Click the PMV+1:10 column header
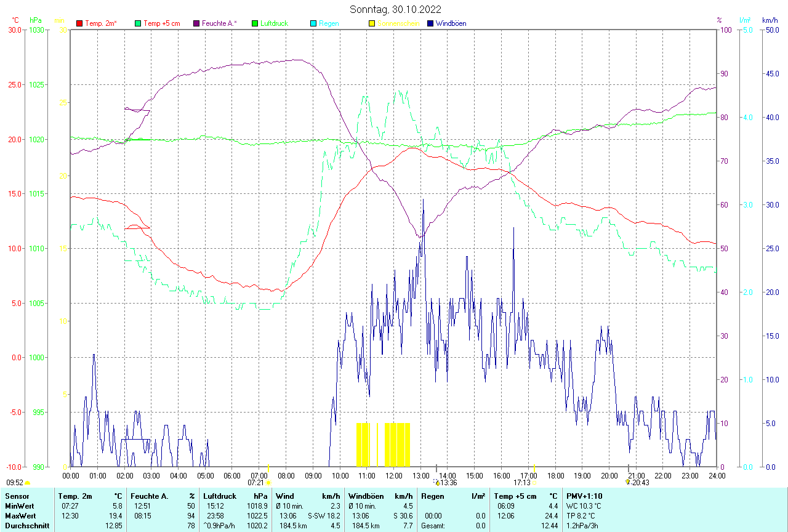Viewport: 788px width, 532px height. tap(585, 496)
